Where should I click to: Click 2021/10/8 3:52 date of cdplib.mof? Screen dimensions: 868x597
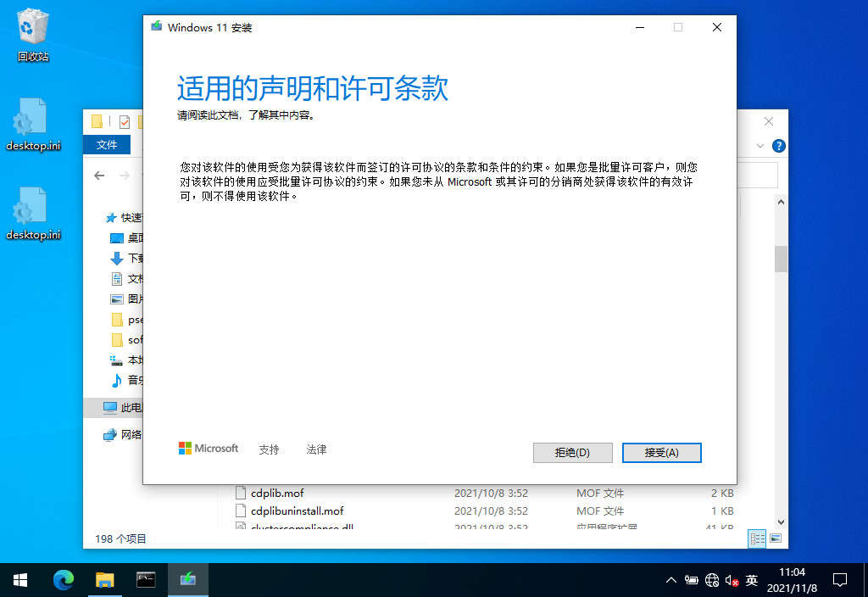tap(491, 493)
